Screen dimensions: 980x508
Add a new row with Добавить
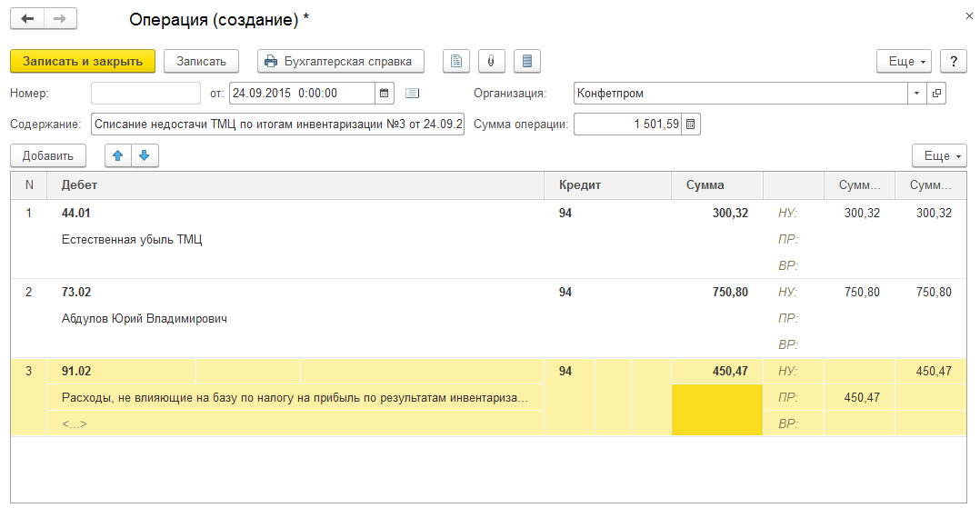[x=48, y=155]
